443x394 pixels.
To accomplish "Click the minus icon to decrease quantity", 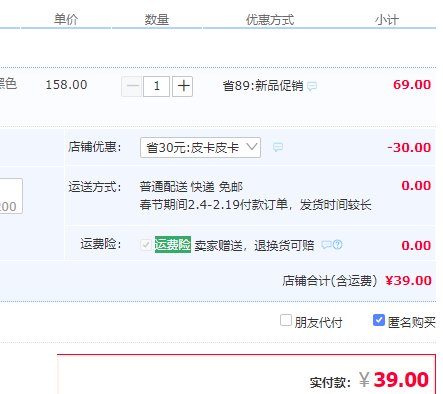I will click(132, 86).
